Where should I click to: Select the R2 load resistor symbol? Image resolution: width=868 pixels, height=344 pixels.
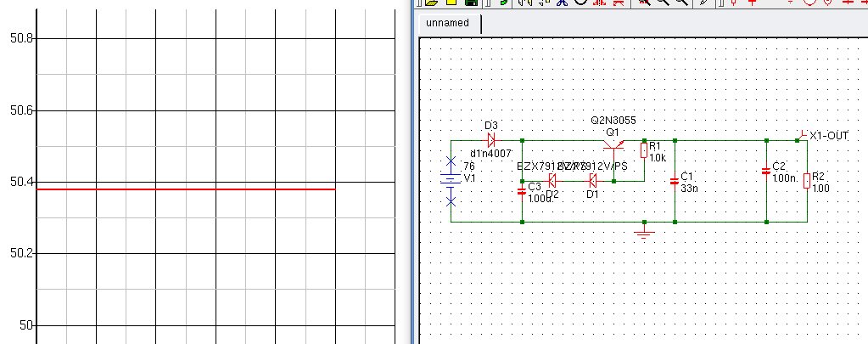click(x=807, y=181)
